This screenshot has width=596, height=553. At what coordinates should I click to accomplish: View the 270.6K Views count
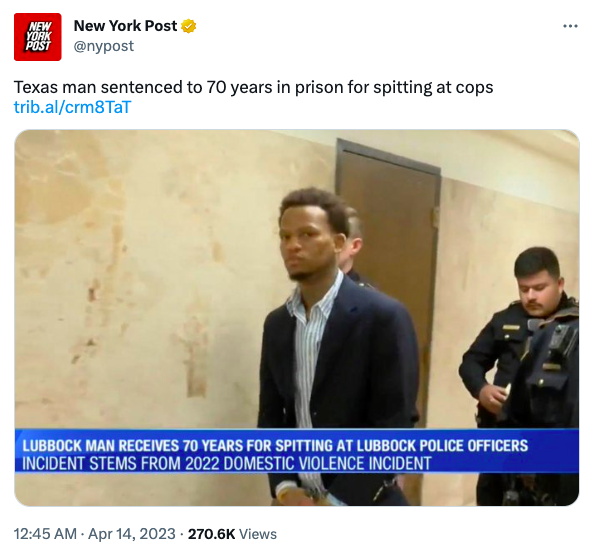pos(232,534)
